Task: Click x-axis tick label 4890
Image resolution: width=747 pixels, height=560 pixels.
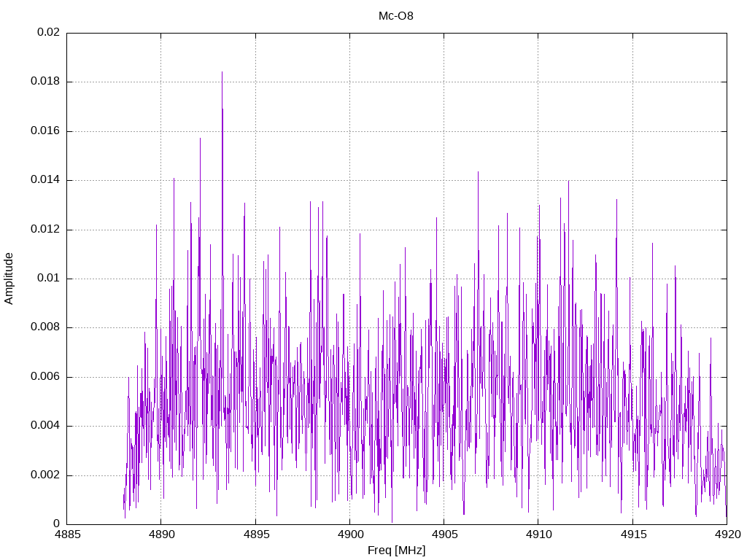Action: point(161,534)
